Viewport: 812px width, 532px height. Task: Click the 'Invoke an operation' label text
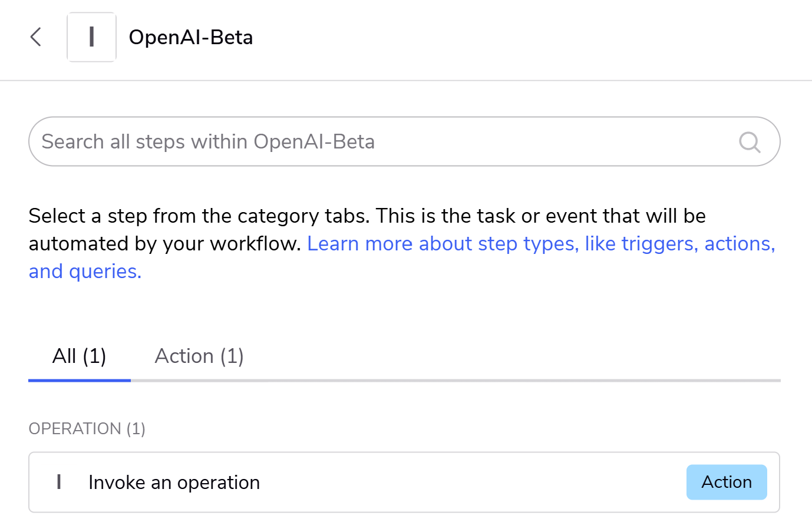(174, 483)
